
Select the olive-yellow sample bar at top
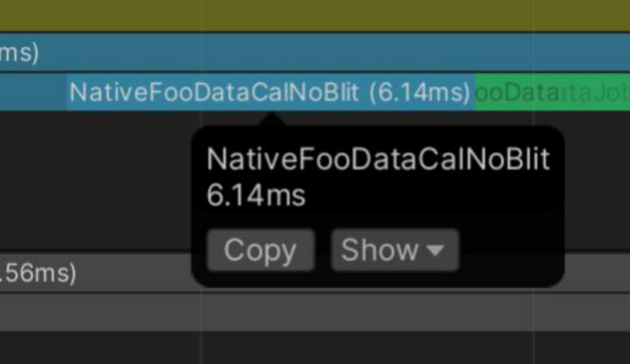[315, 15]
